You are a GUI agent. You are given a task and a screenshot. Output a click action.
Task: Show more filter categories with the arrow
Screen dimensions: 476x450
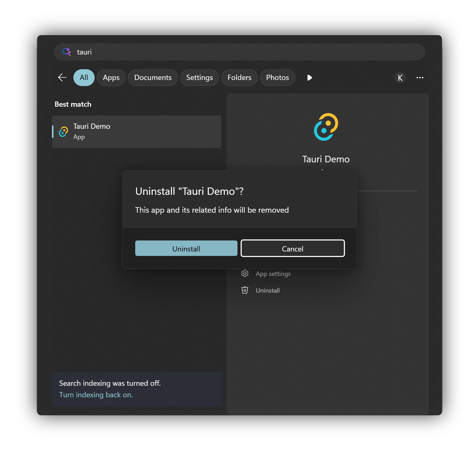pyautogui.click(x=310, y=78)
